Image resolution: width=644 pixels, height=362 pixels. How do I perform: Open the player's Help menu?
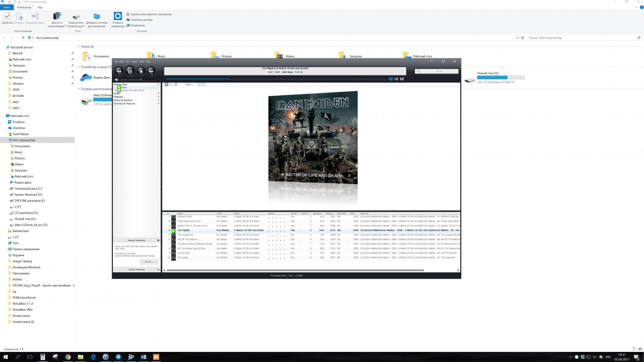[148, 62]
